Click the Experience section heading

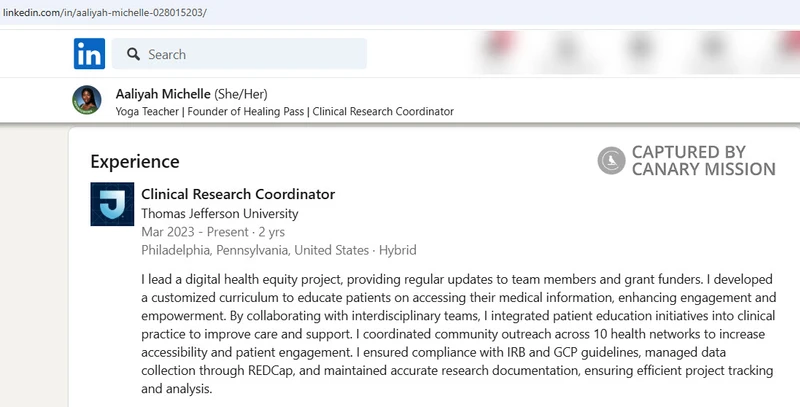(x=135, y=162)
